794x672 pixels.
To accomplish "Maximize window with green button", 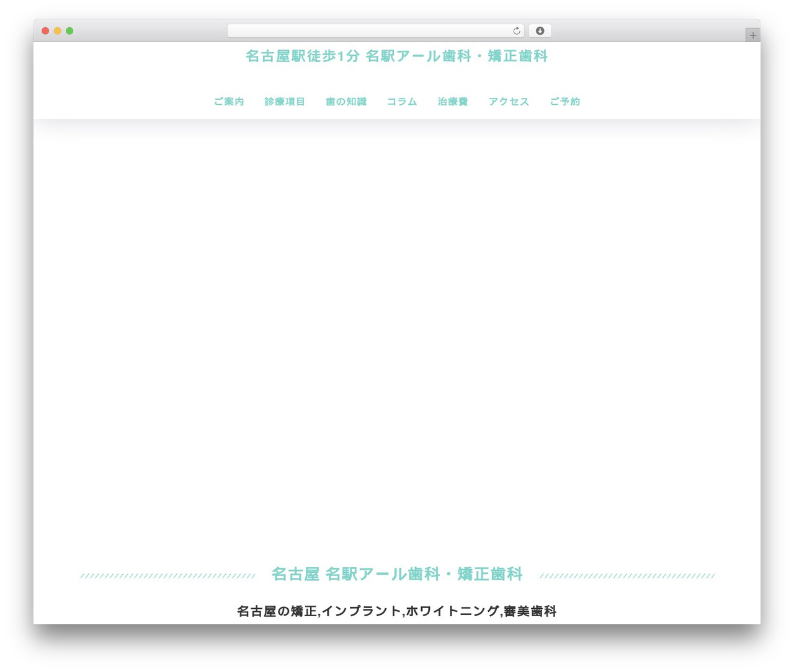I will [69, 31].
